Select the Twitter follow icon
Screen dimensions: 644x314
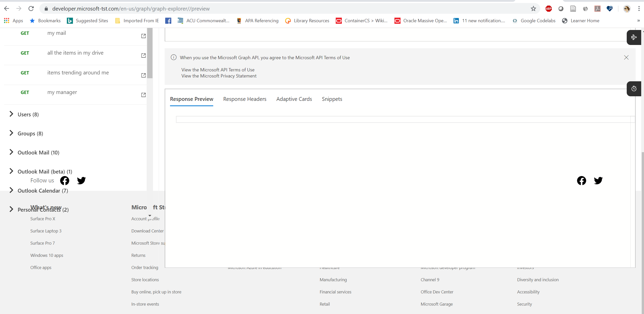click(x=81, y=180)
